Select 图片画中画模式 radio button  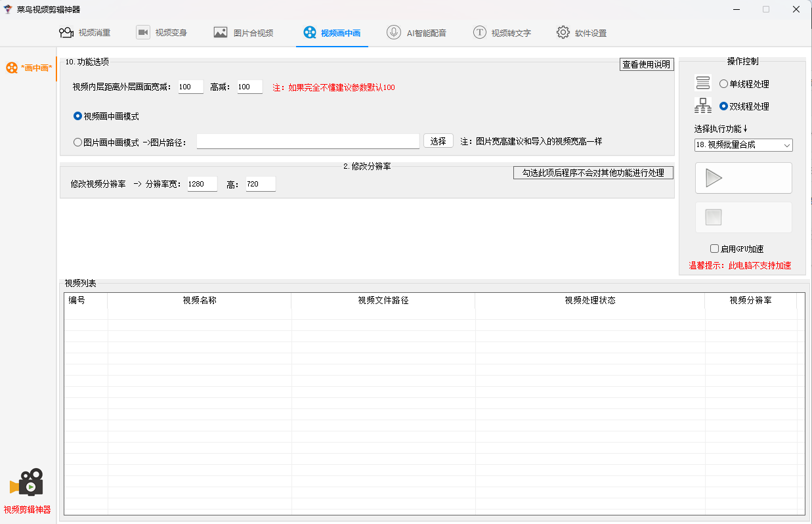(77, 142)
